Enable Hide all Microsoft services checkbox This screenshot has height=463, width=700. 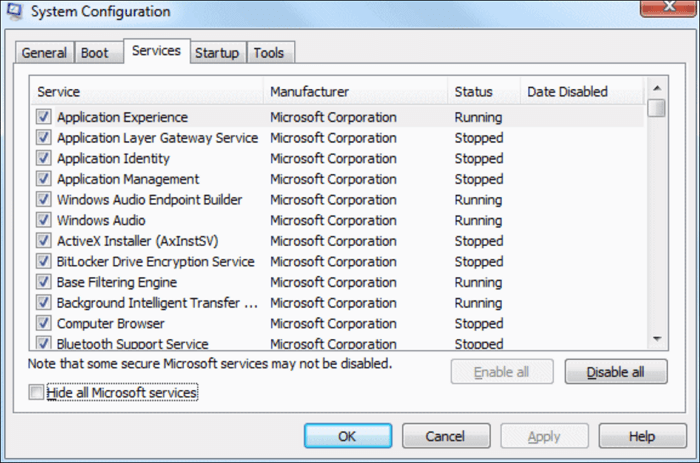click(37, 393)
